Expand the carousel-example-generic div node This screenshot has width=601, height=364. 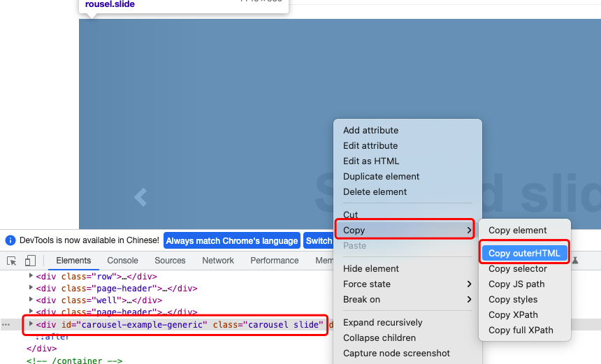[x=31, y=324]
